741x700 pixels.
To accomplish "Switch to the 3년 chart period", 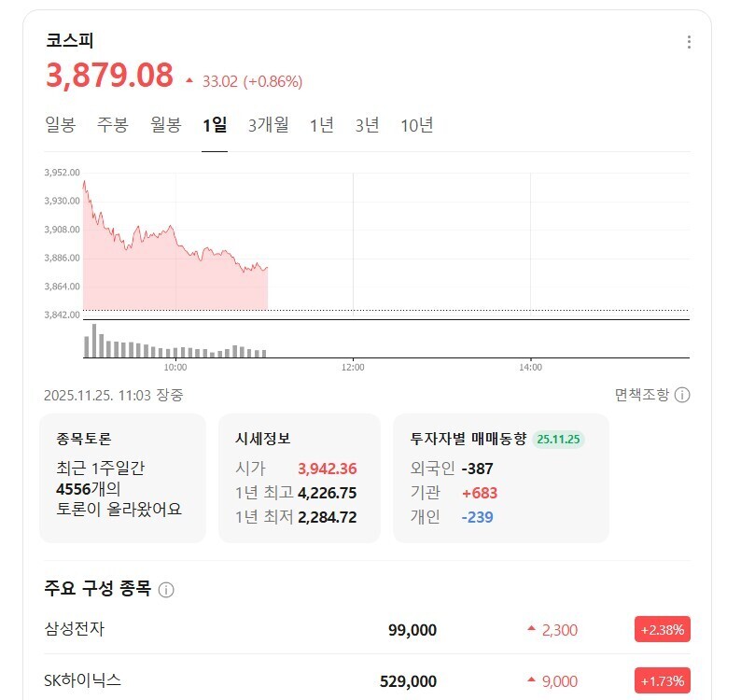I will point(367,125).
